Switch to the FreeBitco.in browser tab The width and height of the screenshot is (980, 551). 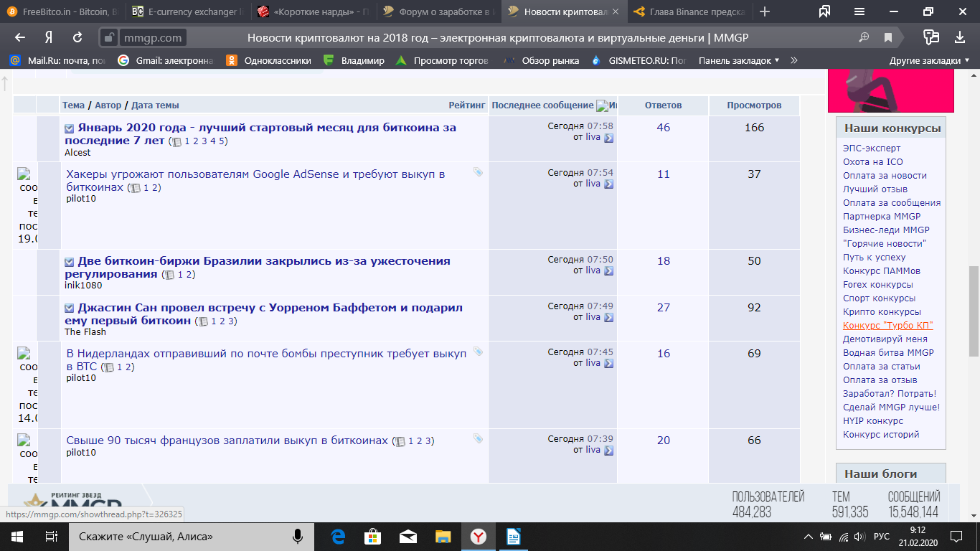(x=63, y=11)
